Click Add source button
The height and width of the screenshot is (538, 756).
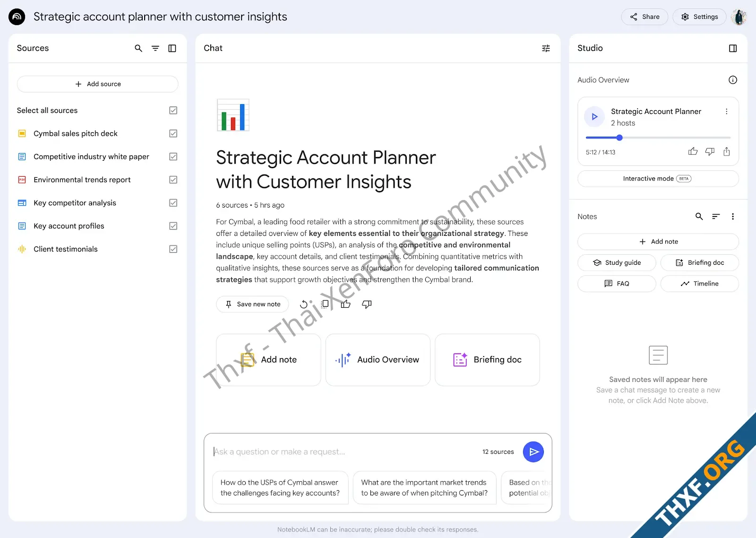tap(98, 84)
